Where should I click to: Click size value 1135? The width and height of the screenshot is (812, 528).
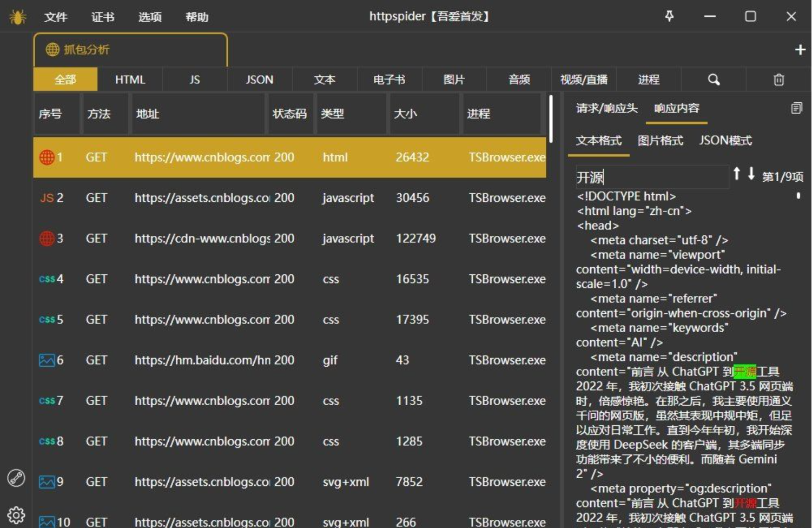click(x=409, y=401)
